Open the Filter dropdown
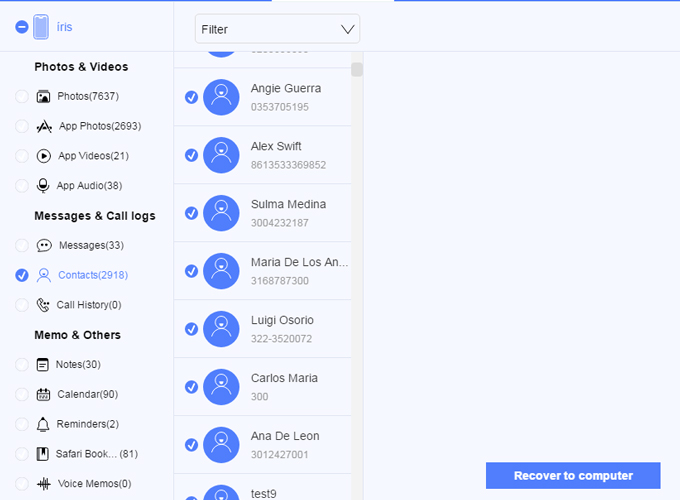Viewport: 680px width, 500px height. [278, 29]
